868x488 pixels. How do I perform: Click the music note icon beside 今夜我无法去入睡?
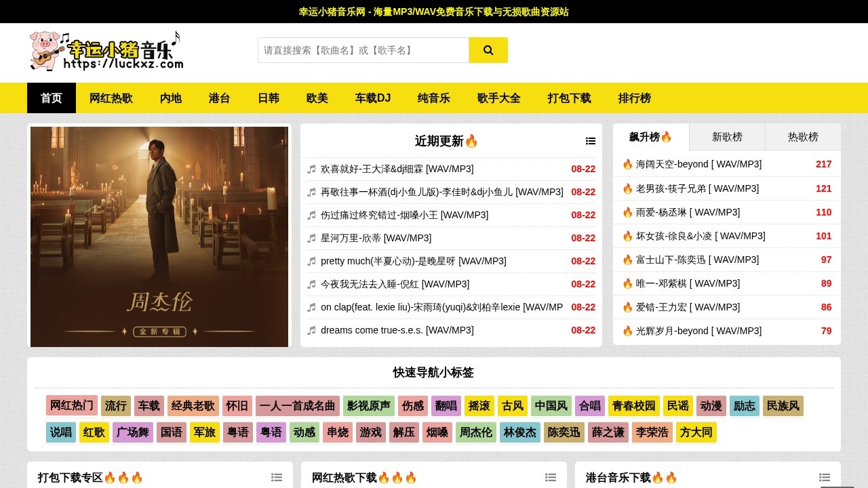click(311, 284)
